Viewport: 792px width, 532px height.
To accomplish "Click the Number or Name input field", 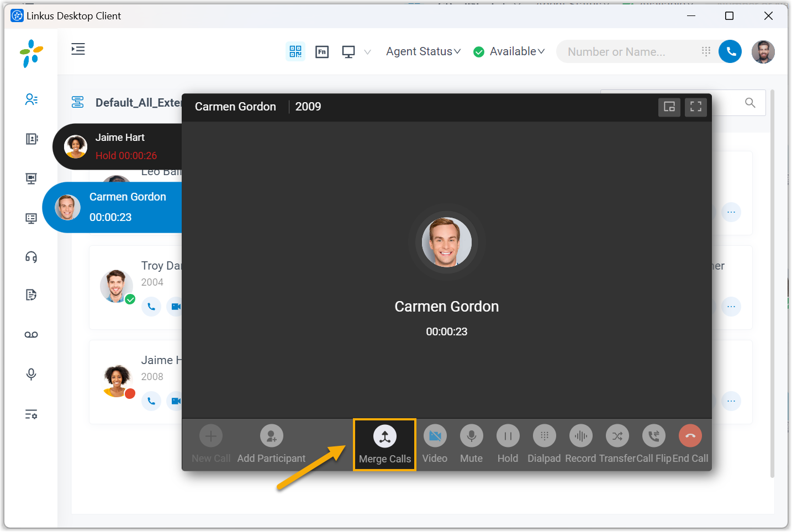I will point(630,51).
